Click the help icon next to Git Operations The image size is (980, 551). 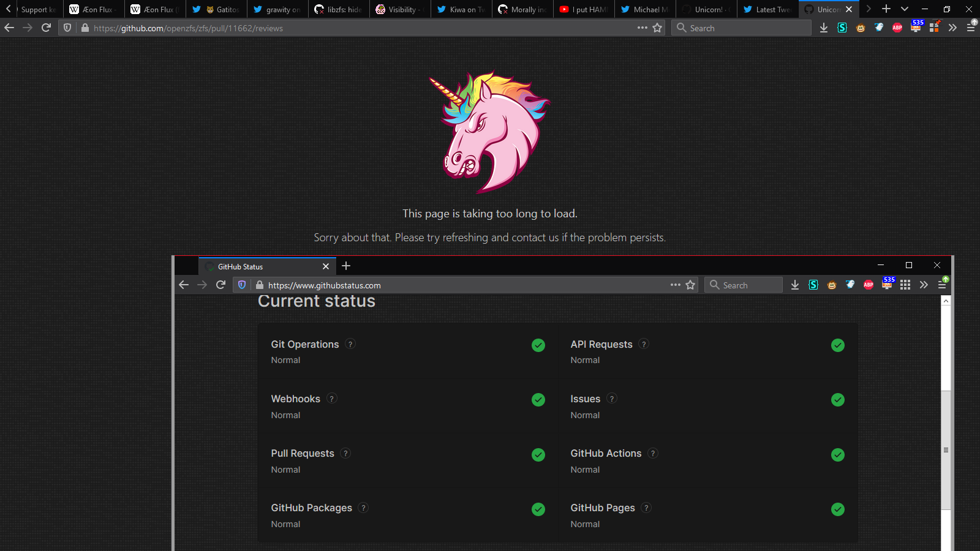click(x=350, y=344)
